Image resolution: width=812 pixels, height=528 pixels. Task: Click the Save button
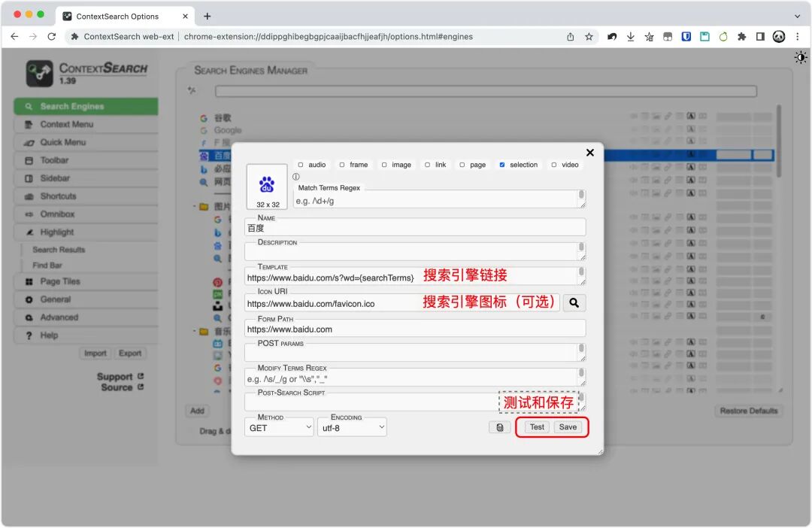pos(568,427)
